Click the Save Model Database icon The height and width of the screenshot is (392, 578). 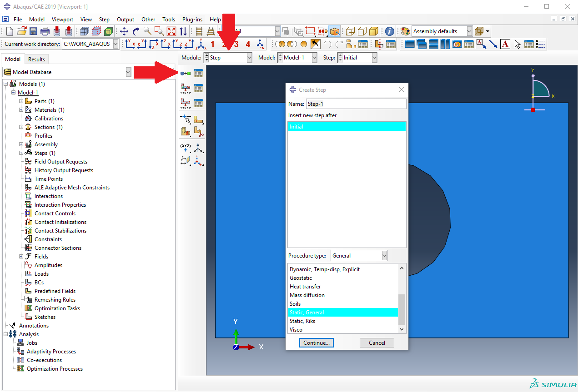tap(33, 31)
